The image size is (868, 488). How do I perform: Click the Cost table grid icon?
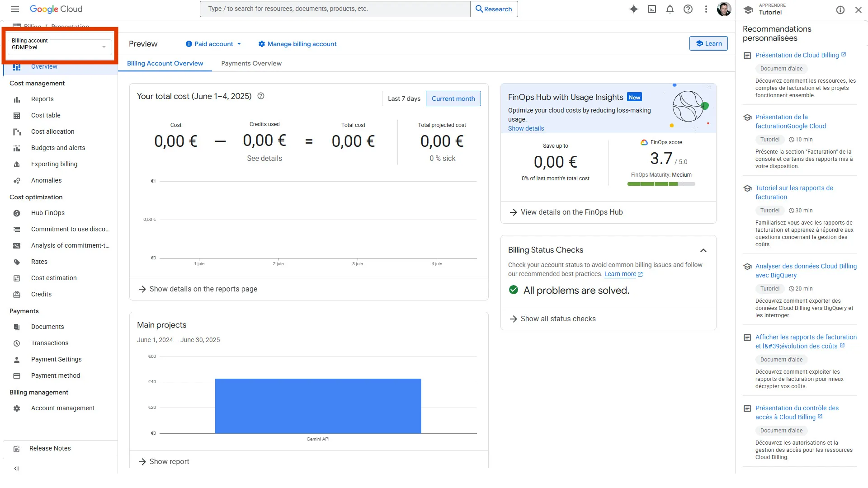pyautogui.click(x=17, y=116)
